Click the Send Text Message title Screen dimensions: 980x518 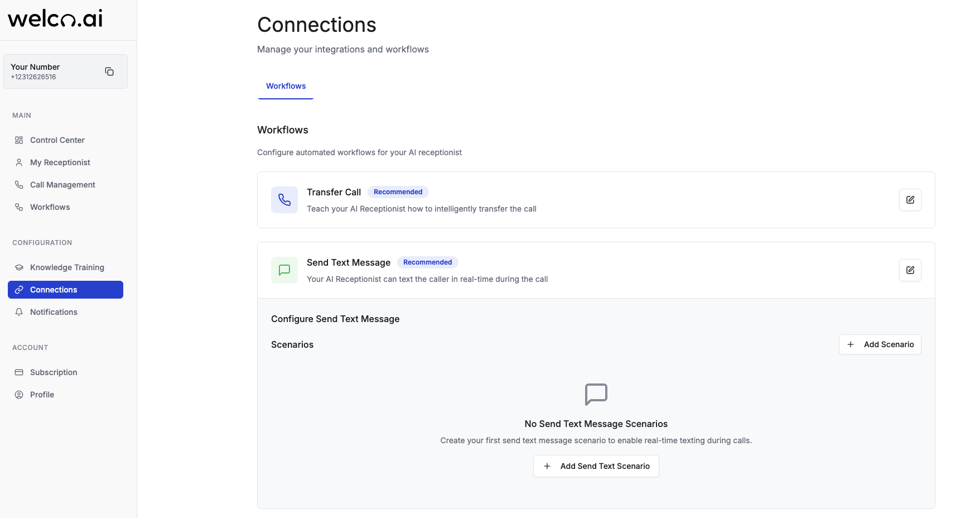[349, 262]
